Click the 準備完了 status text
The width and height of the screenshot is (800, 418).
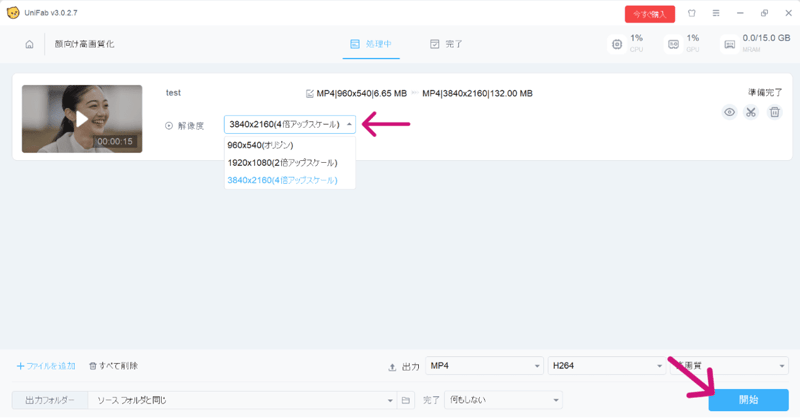pyautogui.click(x=765, y=92)
